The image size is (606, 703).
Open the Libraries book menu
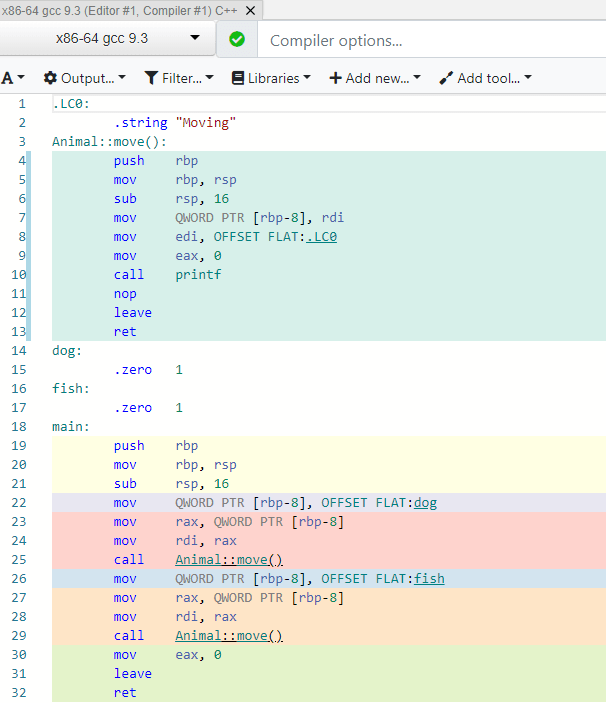tap(271, 78)
